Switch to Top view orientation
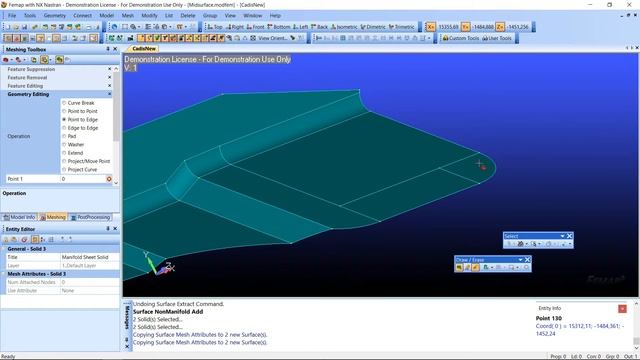The height and width of the screenshot is (360, 640). click(x=215, y=27)
